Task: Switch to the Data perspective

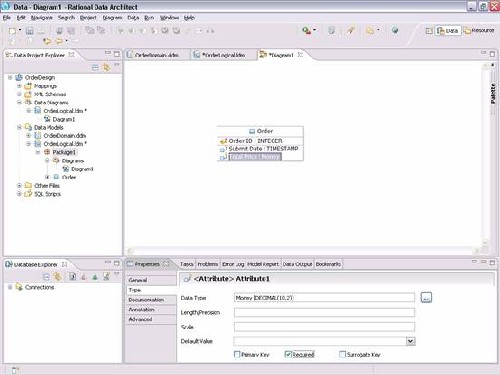Action: [448, 31]
